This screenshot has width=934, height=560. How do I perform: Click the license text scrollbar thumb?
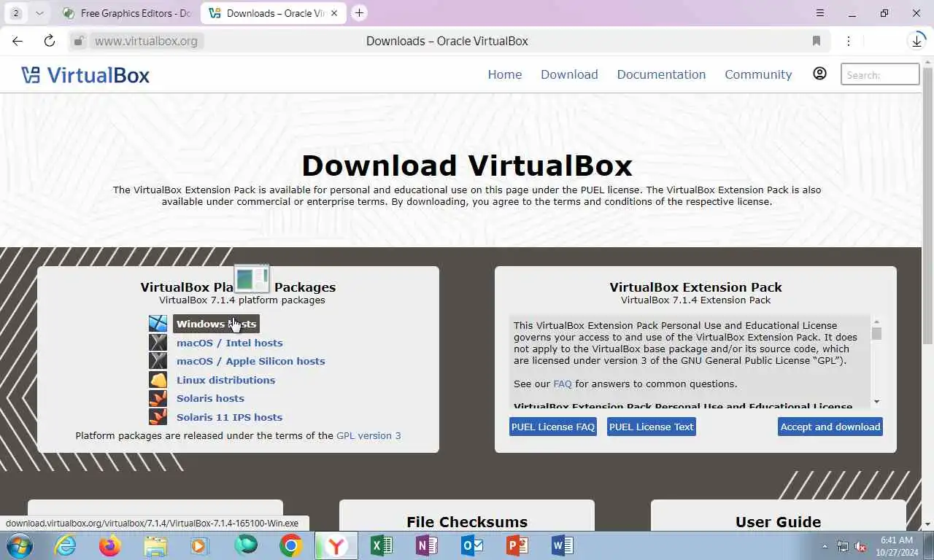pos(876,334)
